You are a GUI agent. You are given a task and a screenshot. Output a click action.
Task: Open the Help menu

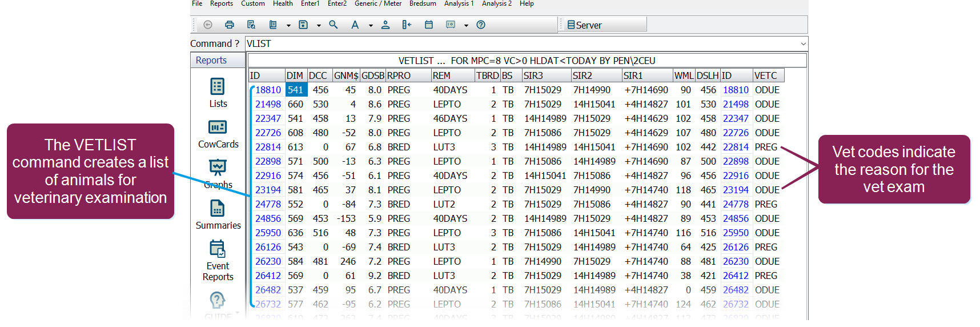point(527,3)
